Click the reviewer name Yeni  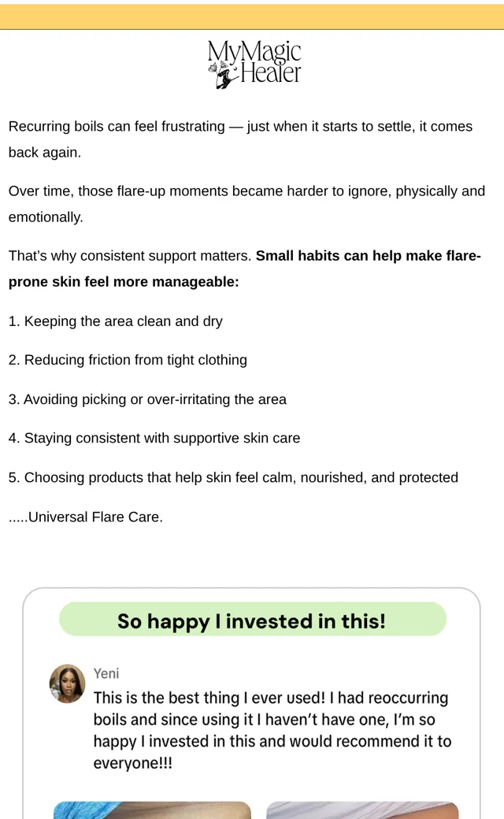click(x=106, y=673)
